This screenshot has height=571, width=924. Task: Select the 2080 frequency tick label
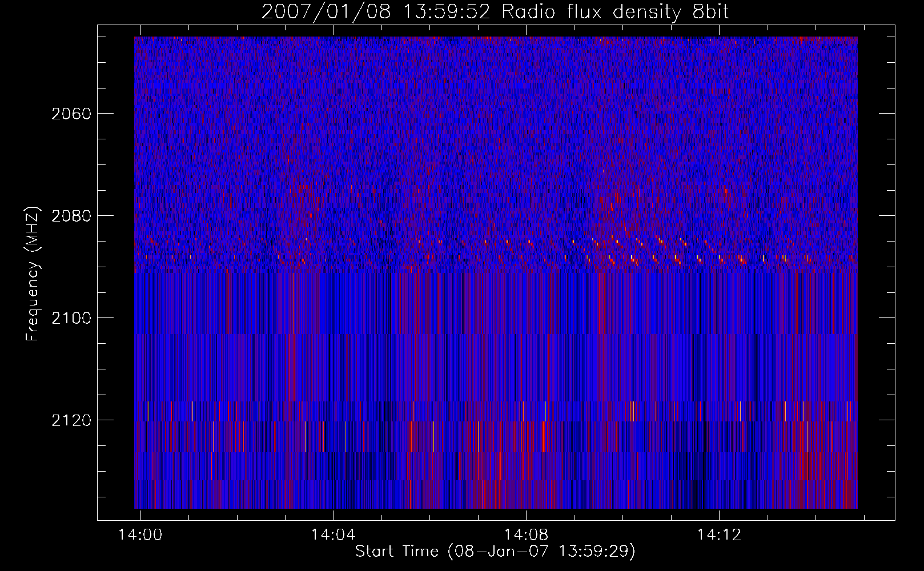coord(71,216)
